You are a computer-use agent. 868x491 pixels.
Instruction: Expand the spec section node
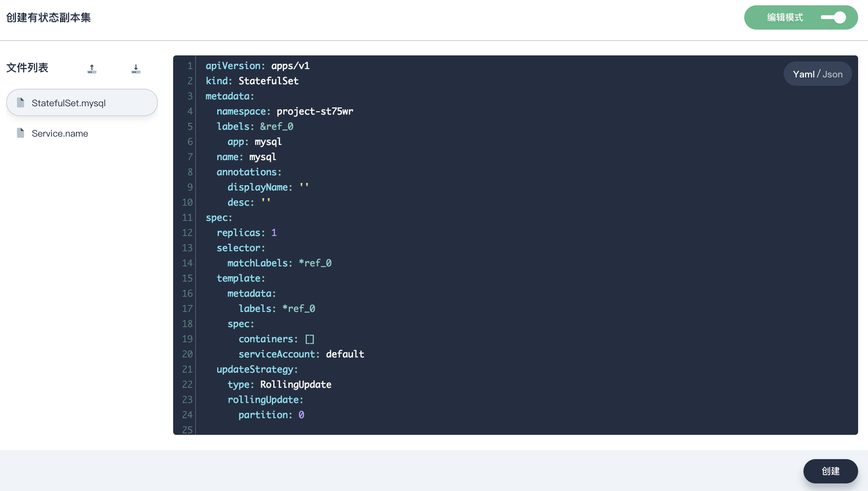point(200,217)
